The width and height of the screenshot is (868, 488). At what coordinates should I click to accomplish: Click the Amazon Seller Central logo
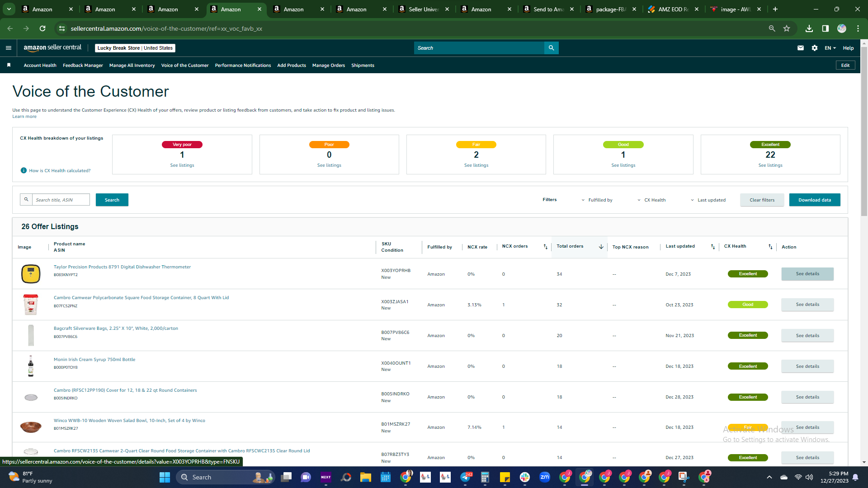point(52,48)
